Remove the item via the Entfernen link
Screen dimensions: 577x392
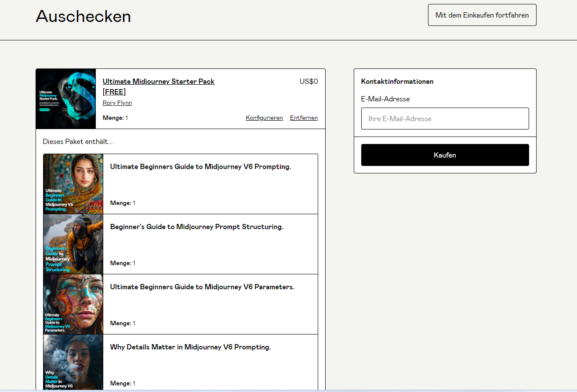304,118
